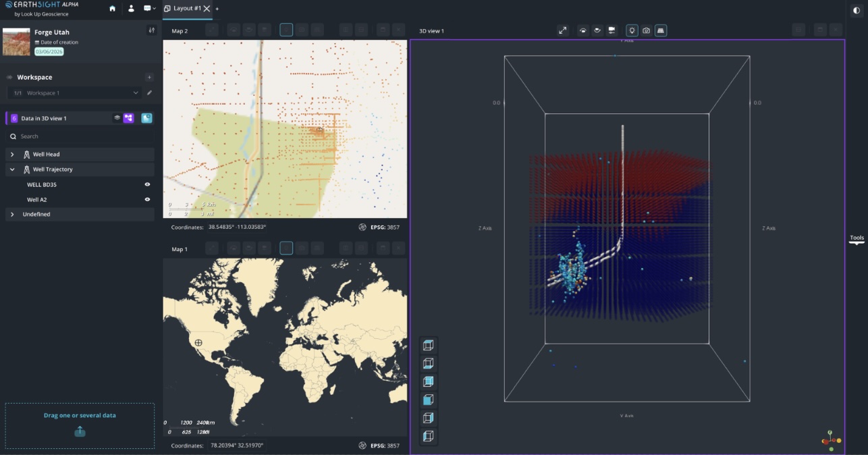The image size is (868, 455).
Task: Add a new layout tab
Action: [x=217, y=9]
